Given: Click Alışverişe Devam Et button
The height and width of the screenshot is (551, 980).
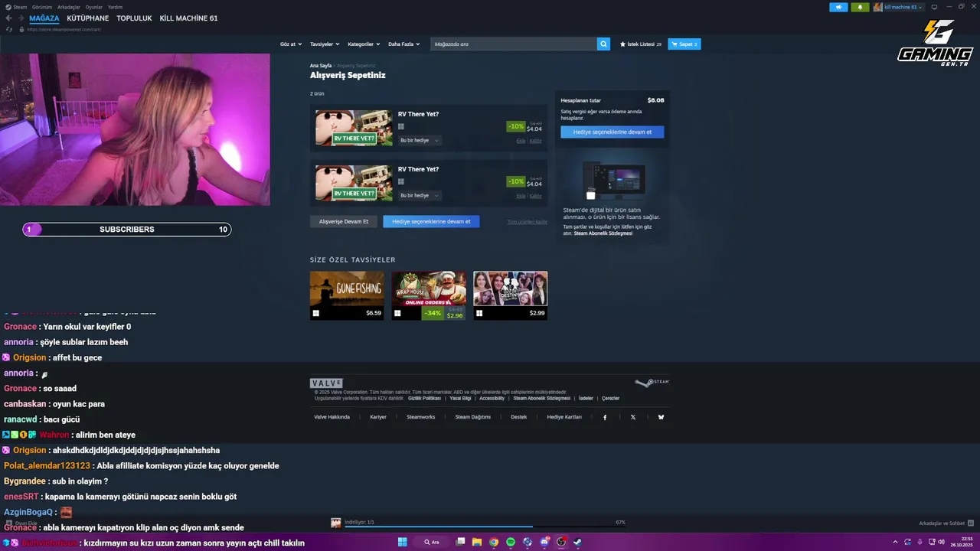Looking at the screenshot, I should [344, 221].
